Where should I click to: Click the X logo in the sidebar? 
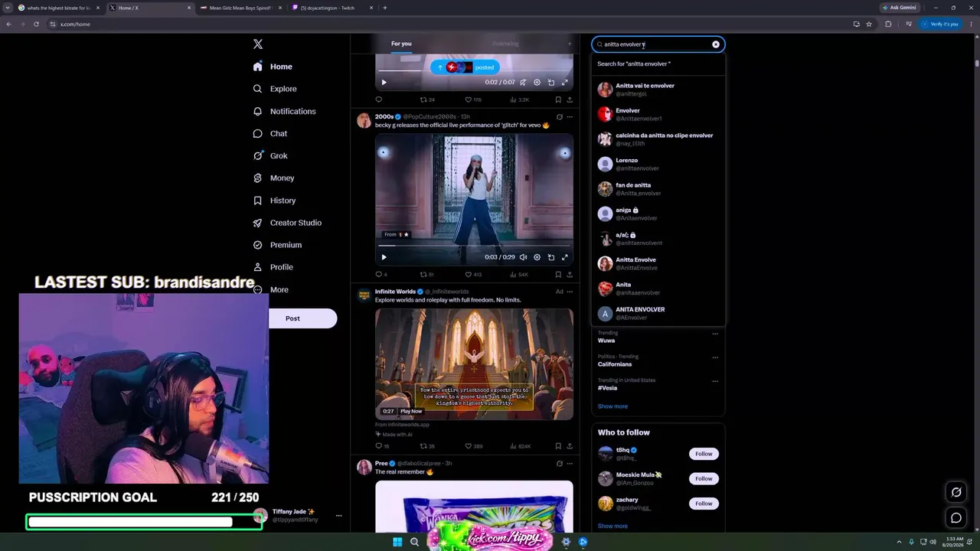[258, 44]
